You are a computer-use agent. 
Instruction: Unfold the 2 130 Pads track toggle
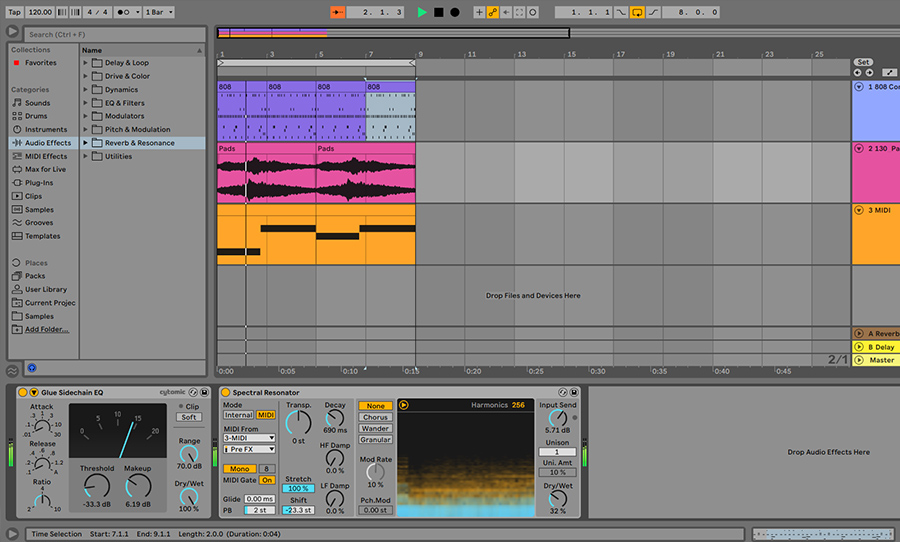(859, 148)
